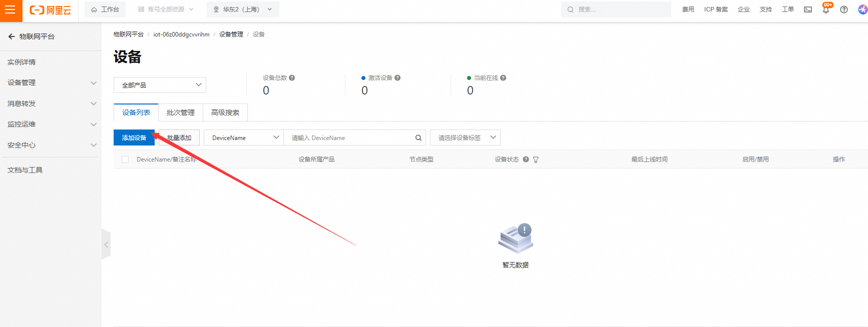Screen dimensions: 868x327
Task: Open the 全部产品 product dropdown
Action: 160,85
